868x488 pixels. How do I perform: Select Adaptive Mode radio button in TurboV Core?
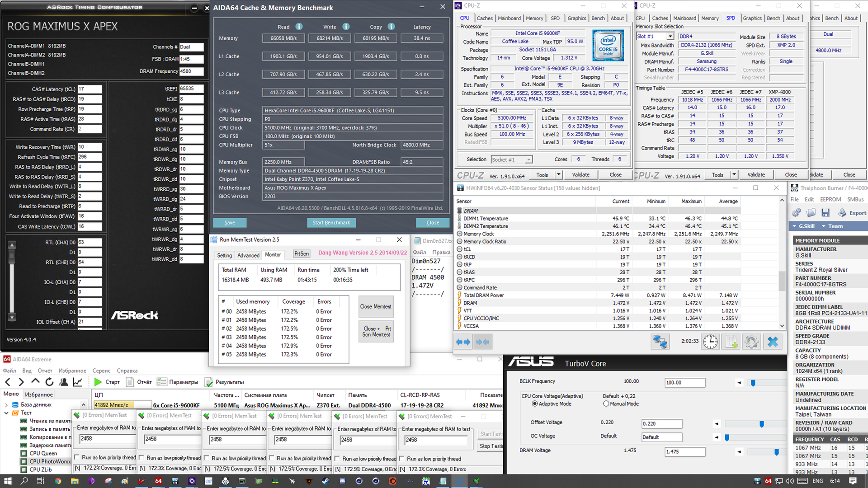pyautogui.click(x=535, y=404)
